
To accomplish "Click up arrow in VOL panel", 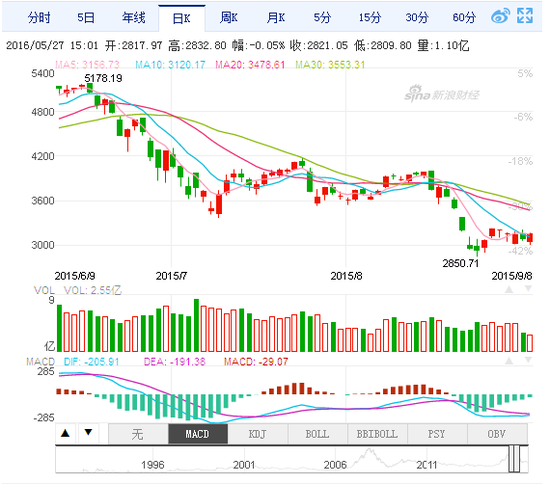I will [x=509, y=290].
